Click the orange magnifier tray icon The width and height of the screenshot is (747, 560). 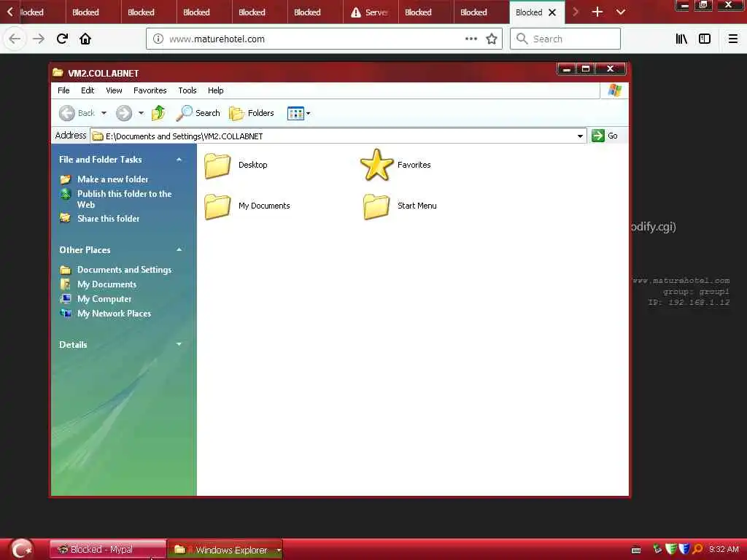698,549
